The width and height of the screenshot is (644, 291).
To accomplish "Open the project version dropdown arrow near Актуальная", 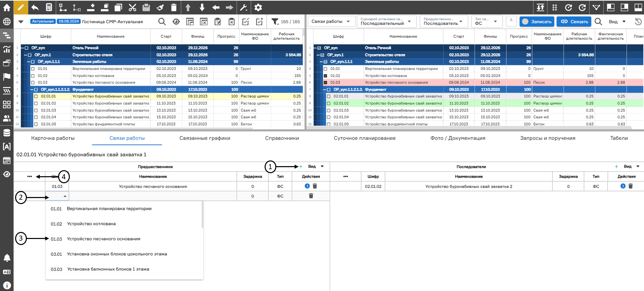I will click(x=21, y=21).
